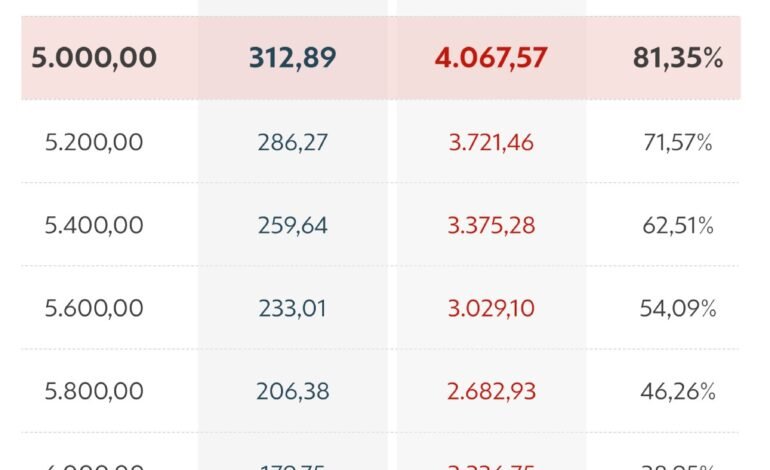Select the 81,35% percentage cell
This screenshot has width=770, height=470.
(678, 58)
